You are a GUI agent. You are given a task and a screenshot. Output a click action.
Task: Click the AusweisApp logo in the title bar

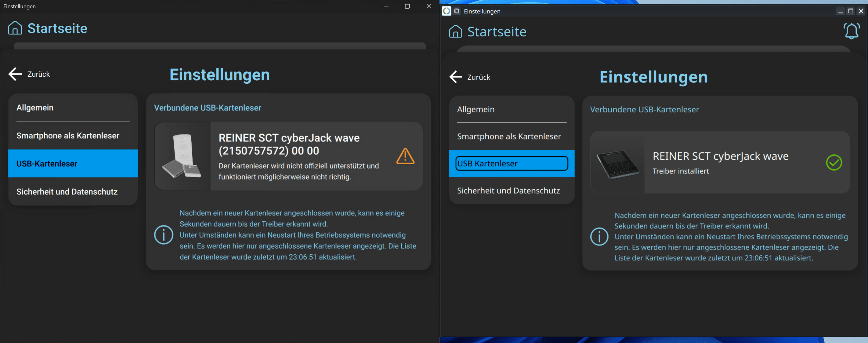tap(447, 11)
